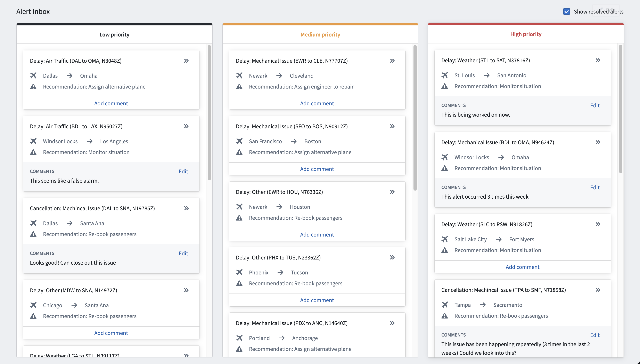This screenshot has width=640, height=364.
Task: Toggle the Show resolved alerts checkbox
Action: (566, 11)
